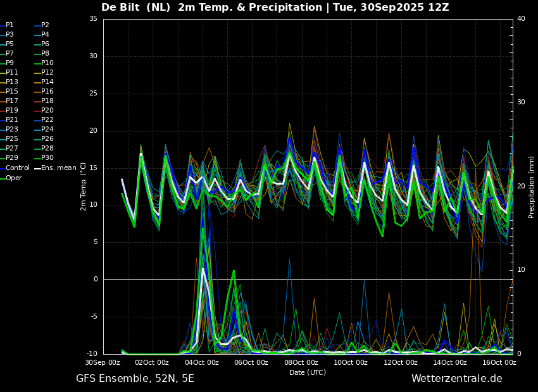Select the 04Oct 00z date axis label
538x392 pixels.
[x=203, y=362]
